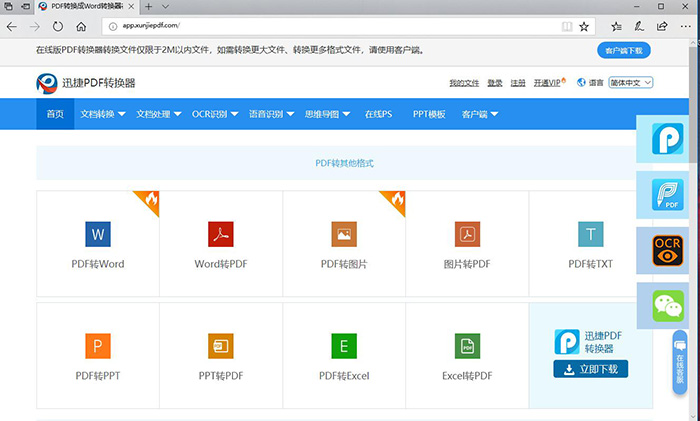Open the Word转PDF converter icon
The image size is (700, 421).
221,234
